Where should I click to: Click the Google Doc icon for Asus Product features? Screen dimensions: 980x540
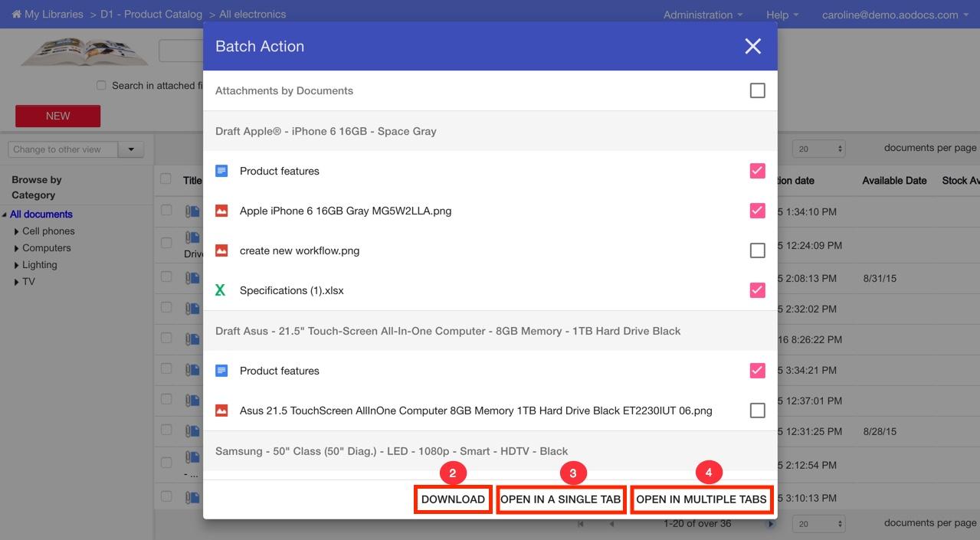pos(221,371)
